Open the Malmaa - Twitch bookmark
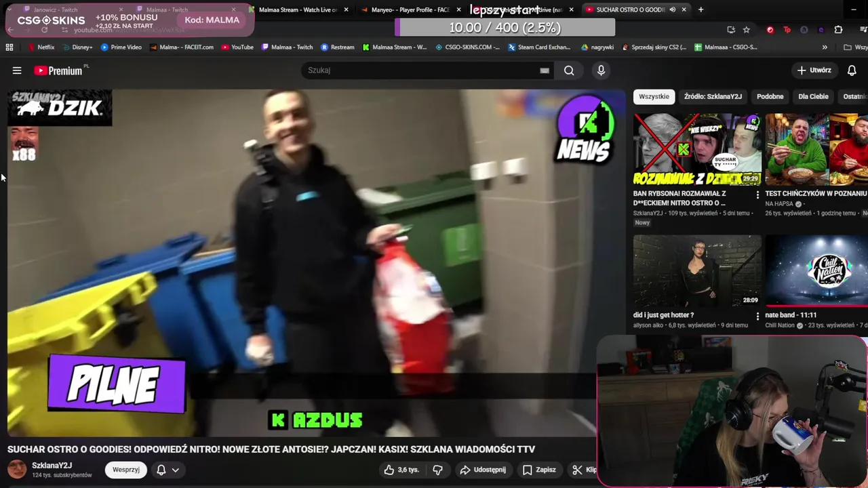 click(287, 47)
